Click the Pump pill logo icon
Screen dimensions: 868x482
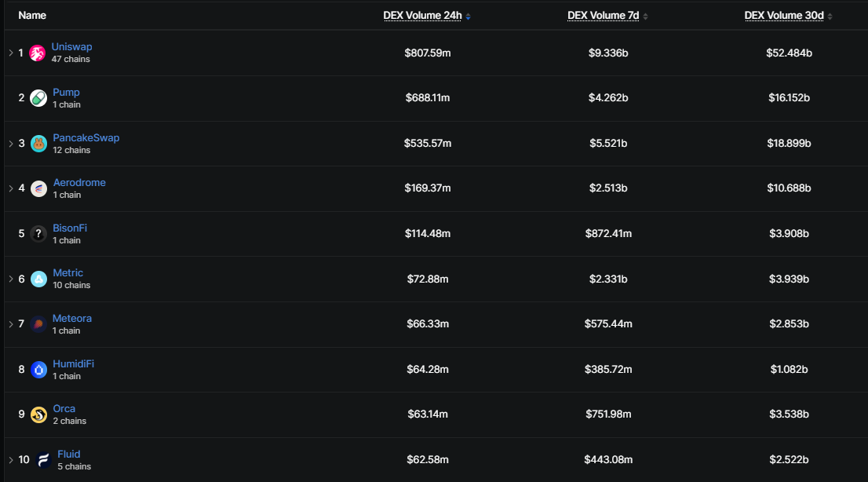(x=38, y=98)
